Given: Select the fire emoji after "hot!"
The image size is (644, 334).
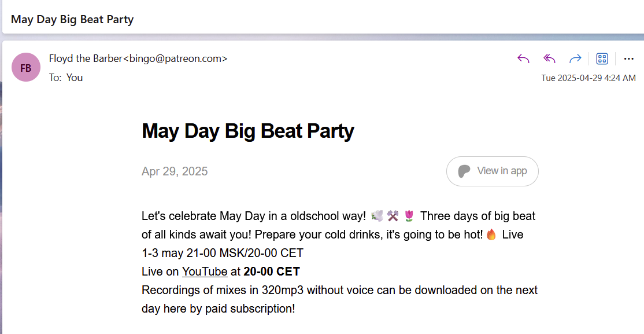Looking at the screenshot, I should [x=491, y=234].
